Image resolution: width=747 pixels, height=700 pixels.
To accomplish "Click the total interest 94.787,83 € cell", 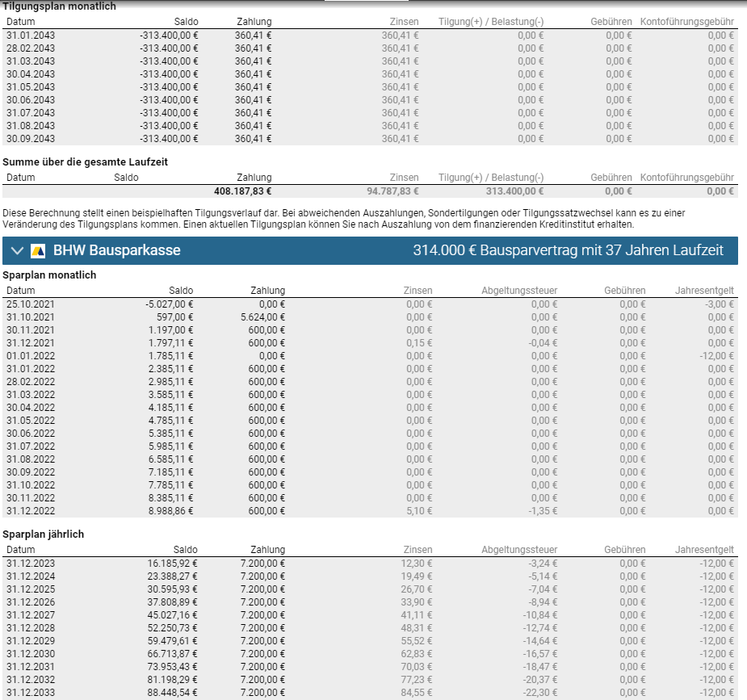I will coord(392,191).
